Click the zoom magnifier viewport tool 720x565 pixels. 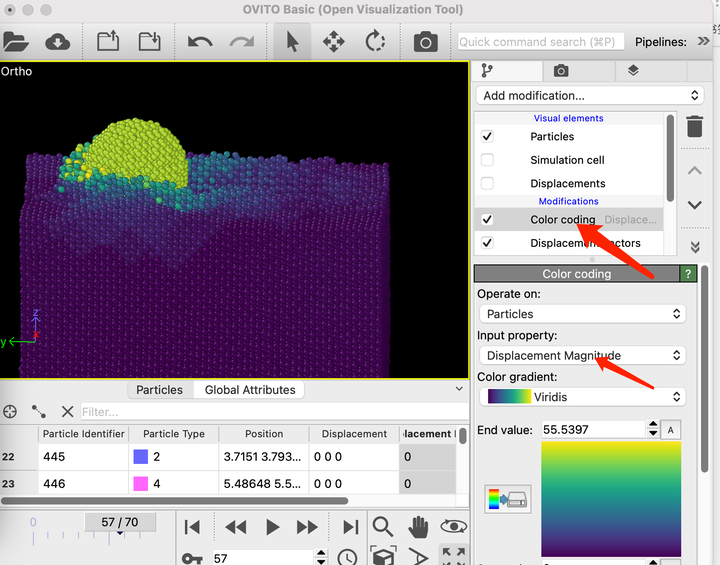pos(383,527)
